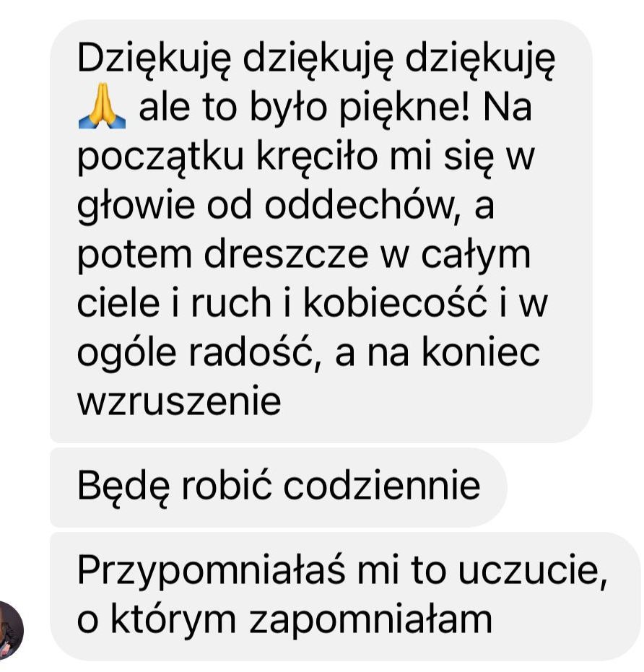The image size is (644, 672).
Task: Click the word 'radość' in the first message
Action: [250, 352]
